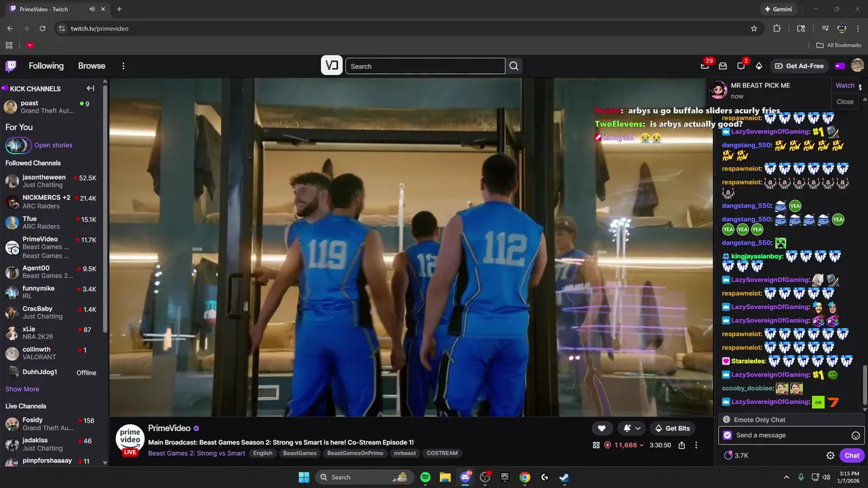Screen dimensions: 868x488
Task: Dismiss notification with Close
Action: coord(845,102)
